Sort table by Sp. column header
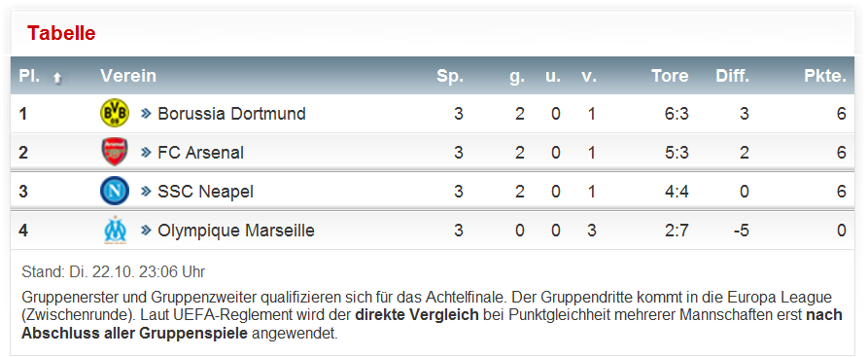This screenshot has width=868, height=357. [449, 76]
